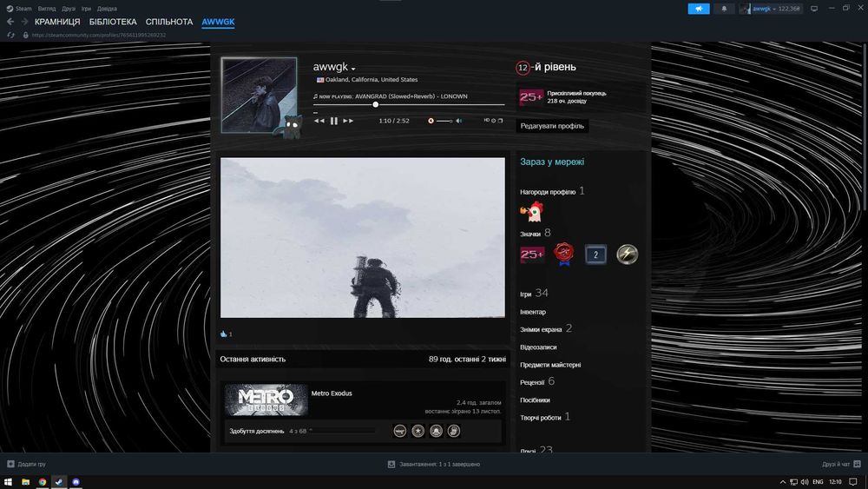Open the Значки 8 link
This screenshot has width=868, height=489.
point(536,233)
